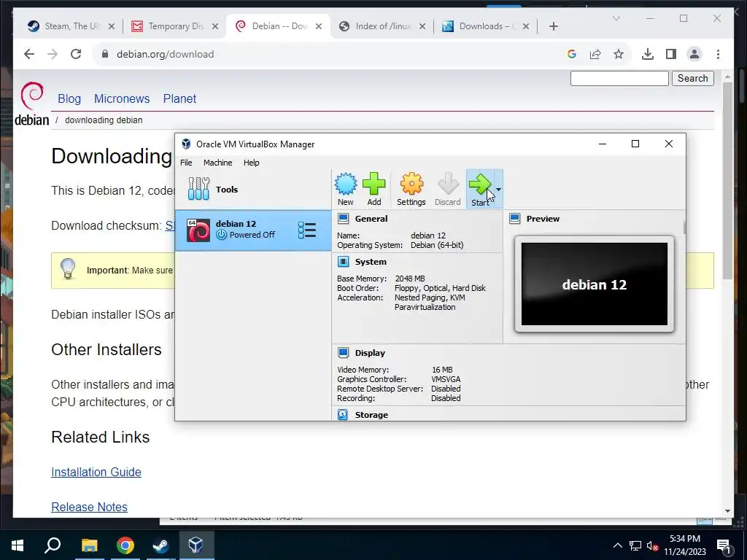Open the Storage section heading link
Viewport: 747px width, 560px height.
371,415
